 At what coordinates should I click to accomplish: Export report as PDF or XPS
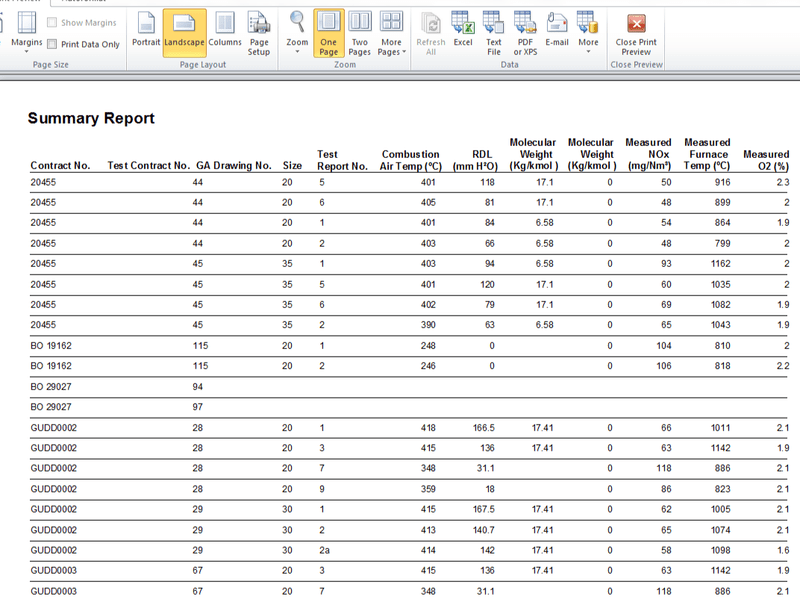click(525, 32)
